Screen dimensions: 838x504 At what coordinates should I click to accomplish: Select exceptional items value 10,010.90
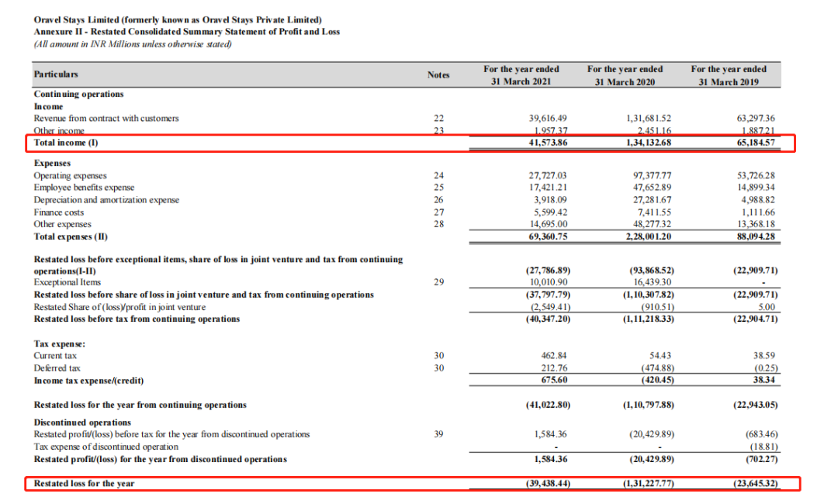point(548,282)
